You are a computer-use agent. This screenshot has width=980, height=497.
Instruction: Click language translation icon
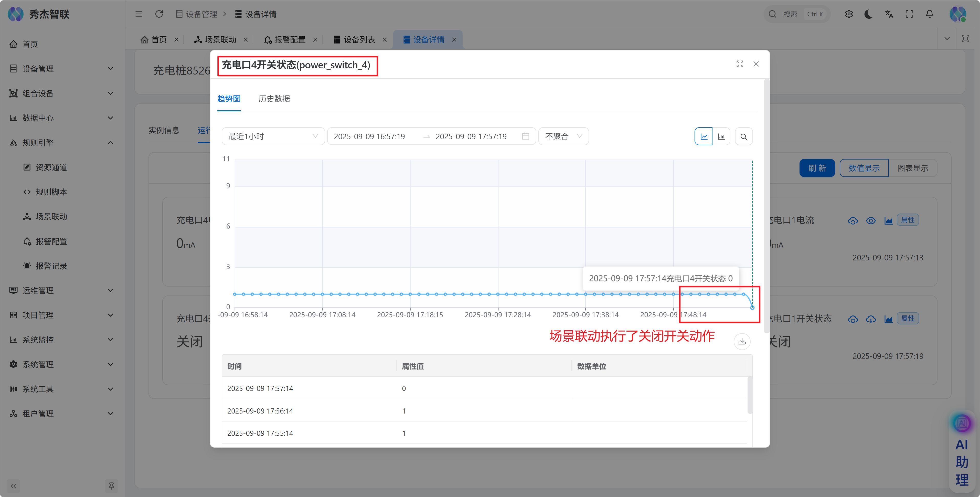tap(889, 14)
